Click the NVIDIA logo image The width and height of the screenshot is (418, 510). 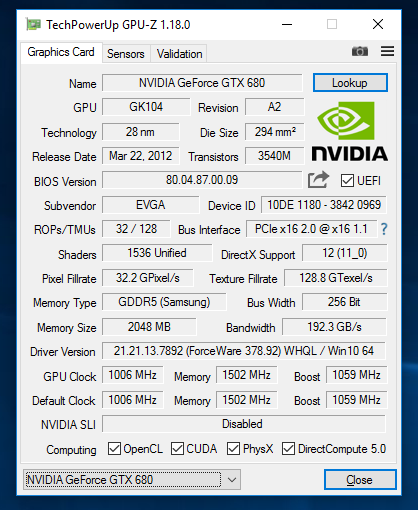click(350, 132)
